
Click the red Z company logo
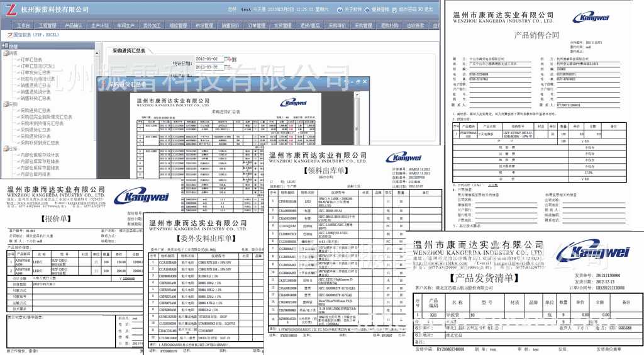[x=11, y=9]
